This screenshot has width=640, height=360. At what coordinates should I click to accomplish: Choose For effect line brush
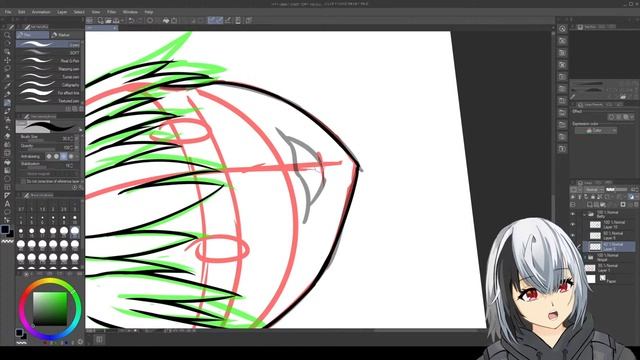(48, 93)
